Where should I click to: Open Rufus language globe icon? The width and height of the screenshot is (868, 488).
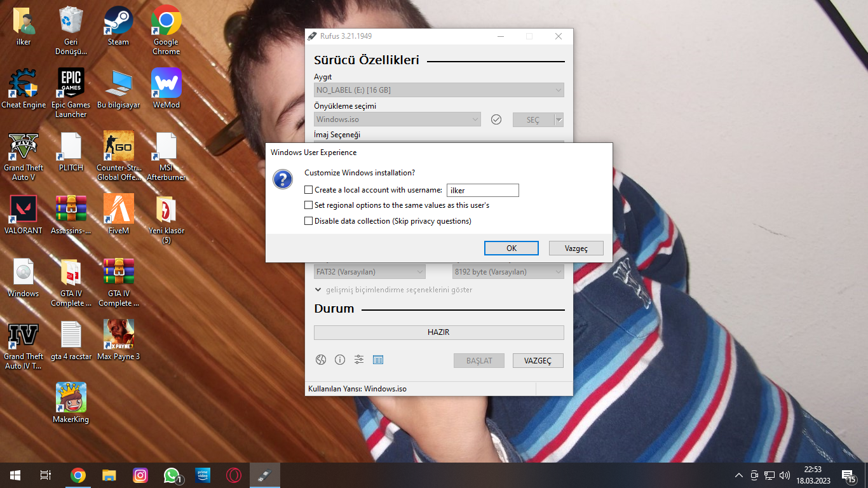pos(321,360)
